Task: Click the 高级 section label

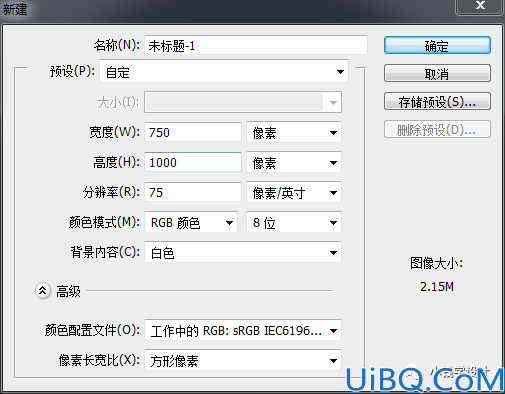Action: 68,291
